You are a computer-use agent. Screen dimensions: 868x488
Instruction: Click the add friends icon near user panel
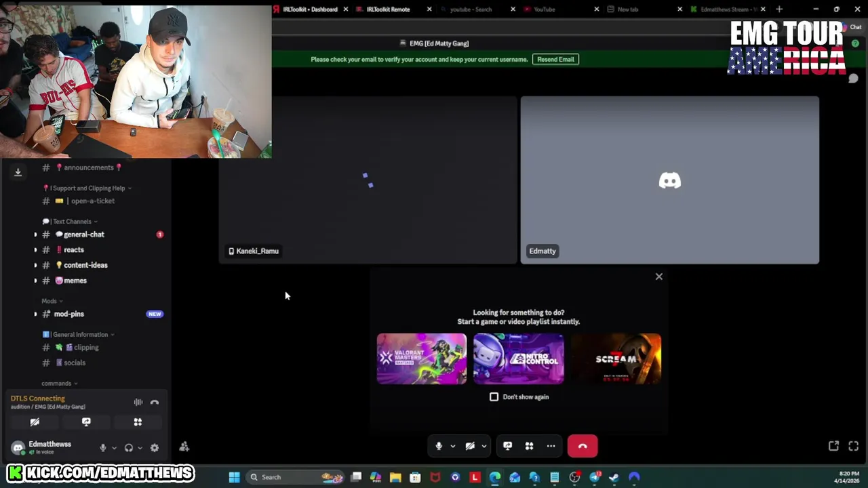184,447
